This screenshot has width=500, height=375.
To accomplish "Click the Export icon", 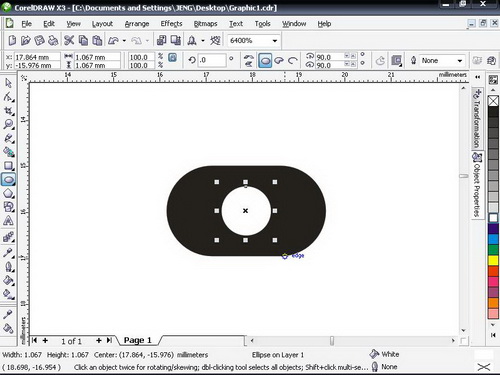I will click(x=176, y=40).
